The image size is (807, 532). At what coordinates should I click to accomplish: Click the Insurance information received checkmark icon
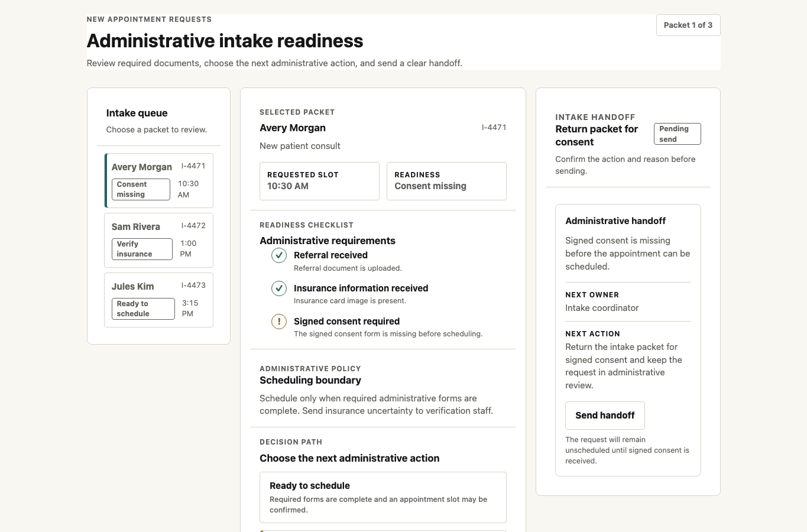(x=279, y=288)
